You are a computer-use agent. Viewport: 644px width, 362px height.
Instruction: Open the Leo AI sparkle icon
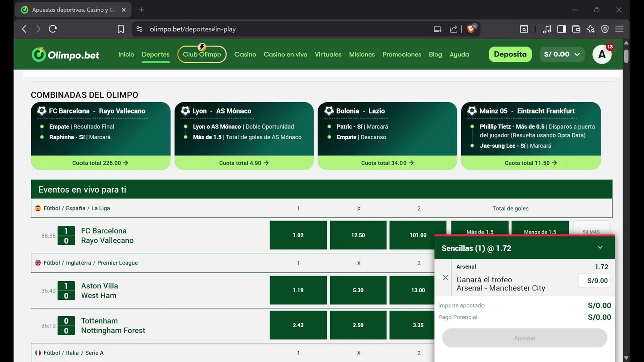(x=591, y=29)
